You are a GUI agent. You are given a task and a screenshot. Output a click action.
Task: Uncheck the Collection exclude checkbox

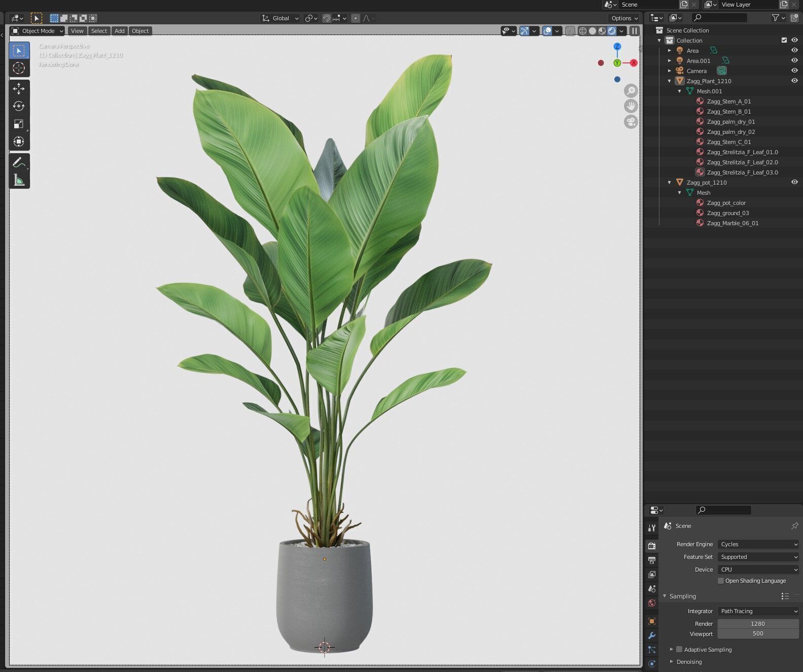tap(784, 40)
